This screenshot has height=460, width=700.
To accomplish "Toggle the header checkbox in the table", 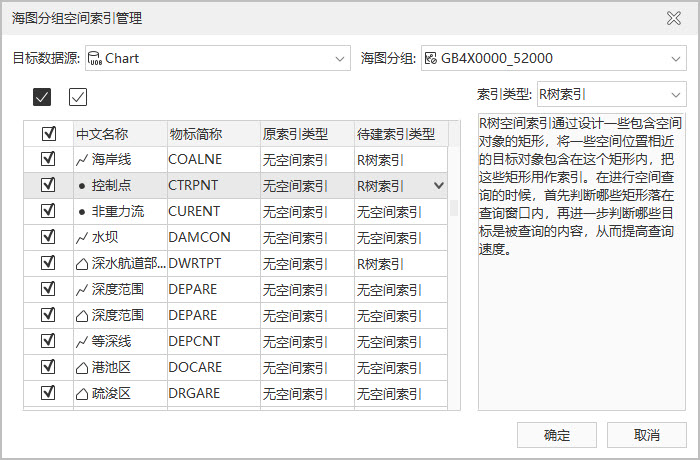I will [48, 133].
